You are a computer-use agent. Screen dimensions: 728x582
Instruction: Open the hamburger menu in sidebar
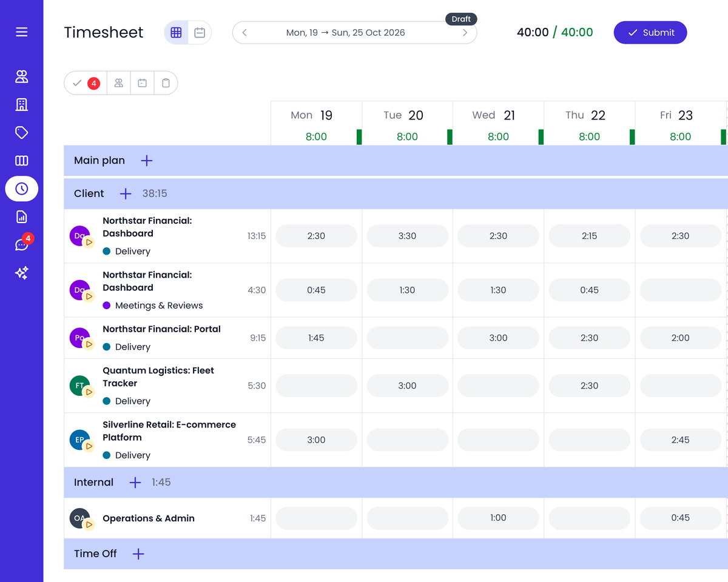click(x=22, y=32)
